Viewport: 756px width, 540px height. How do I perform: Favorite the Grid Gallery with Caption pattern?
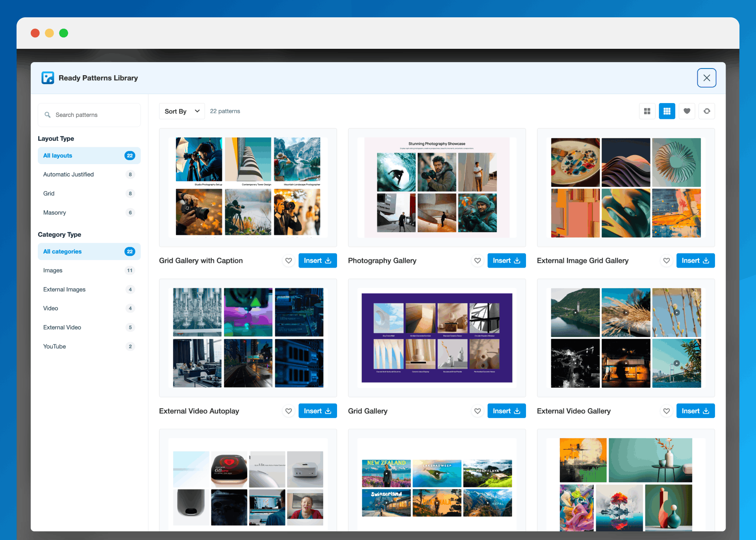click(289, 261)
